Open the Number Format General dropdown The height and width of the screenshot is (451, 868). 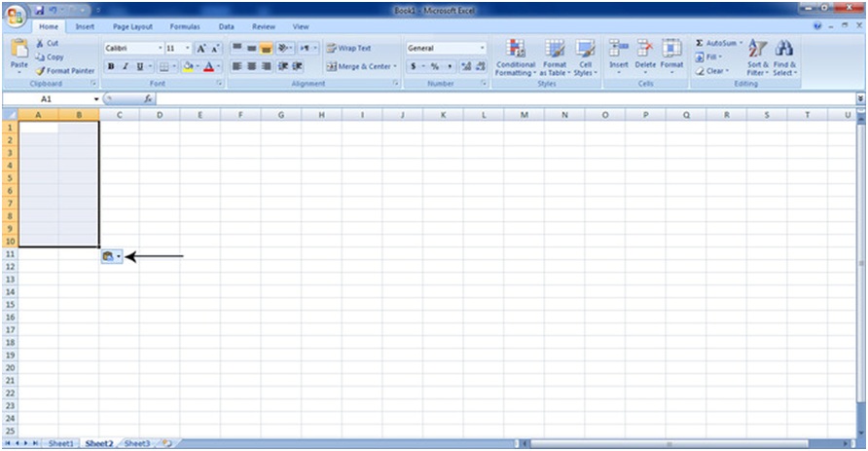482,48
